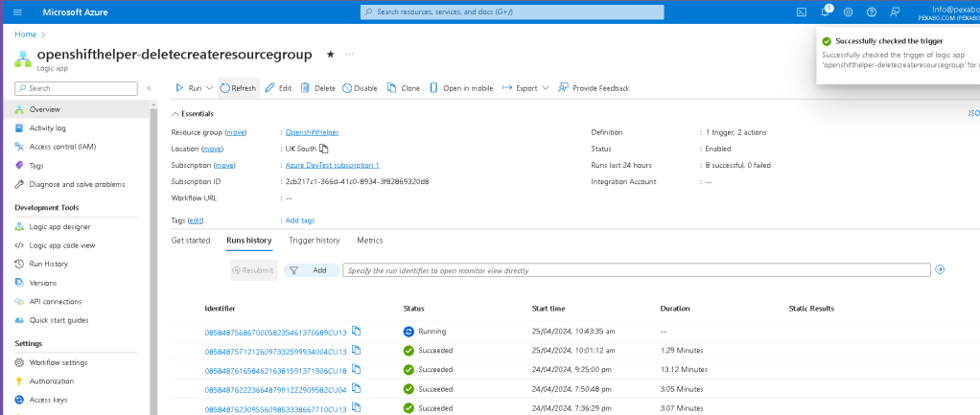980x415 pixels.
Task: Click move link next to Subscription
Action: (225, 165)
